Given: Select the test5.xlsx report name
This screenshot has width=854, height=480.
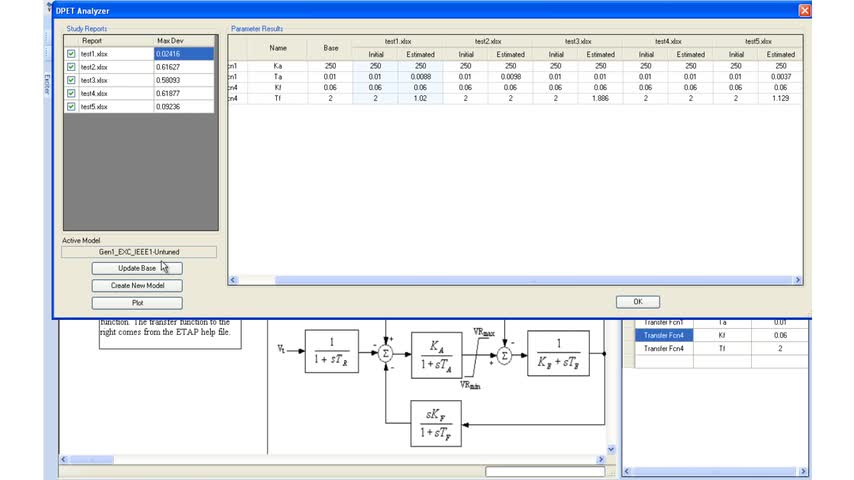Looking at the screenshot, I should 116,107.
